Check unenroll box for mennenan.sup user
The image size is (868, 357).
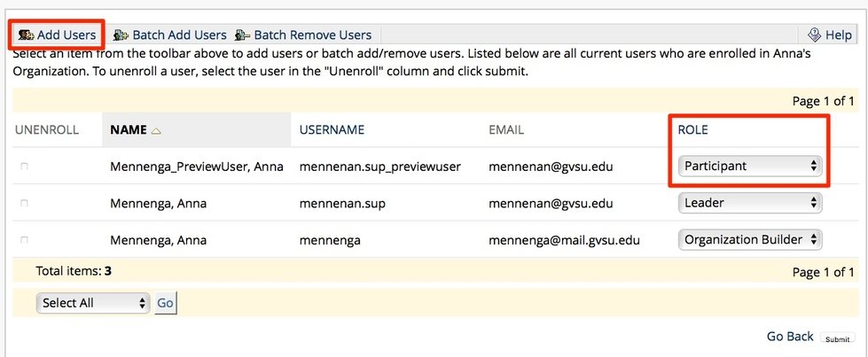(x=24, y=204)
